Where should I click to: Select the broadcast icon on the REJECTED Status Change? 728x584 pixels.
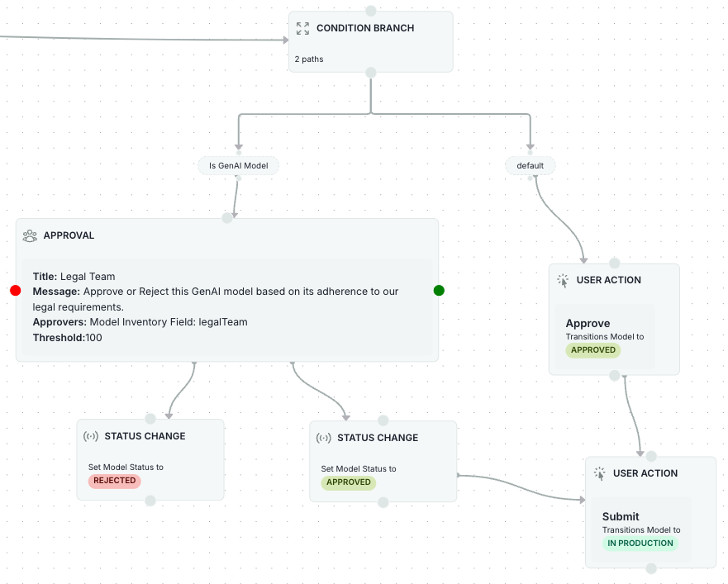(91, 436)
